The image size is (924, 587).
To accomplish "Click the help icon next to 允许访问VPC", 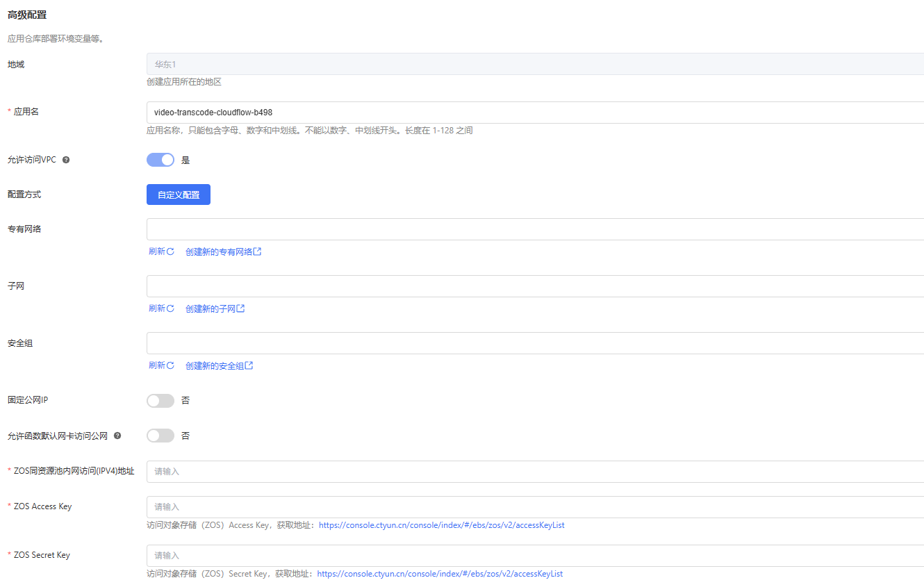I will [66, 160].
